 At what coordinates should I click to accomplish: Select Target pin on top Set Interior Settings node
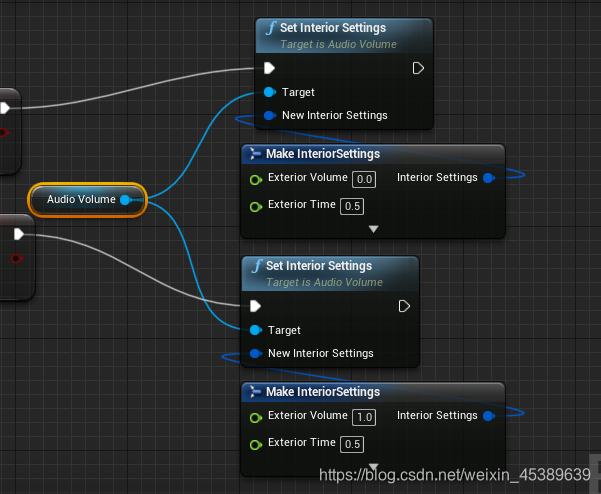[x=270, y=92]
